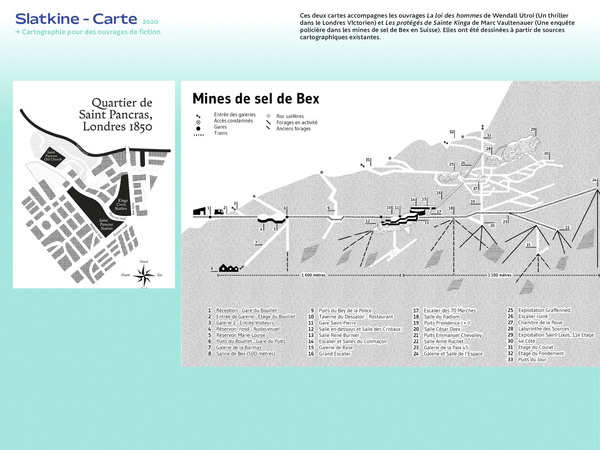Click the 'Slatkine - Carte' page title

76,19
